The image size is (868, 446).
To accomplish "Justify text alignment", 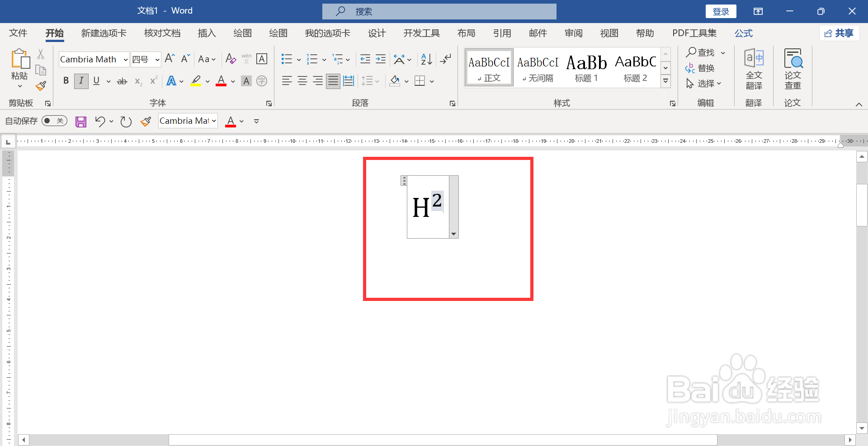I will [x=333, y=81].
